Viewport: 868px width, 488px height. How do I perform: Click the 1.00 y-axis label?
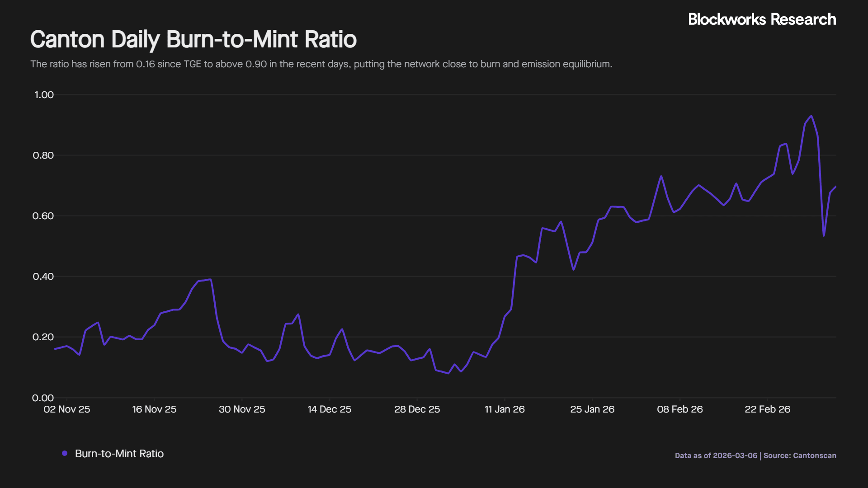[x=44, y=95]
